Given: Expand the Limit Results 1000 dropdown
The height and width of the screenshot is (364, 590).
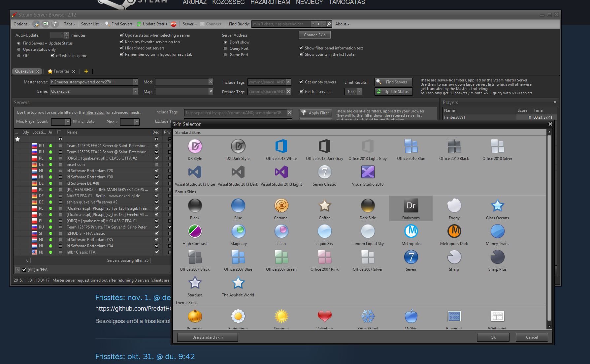Looking at the screenshot, I should [359, 92].
